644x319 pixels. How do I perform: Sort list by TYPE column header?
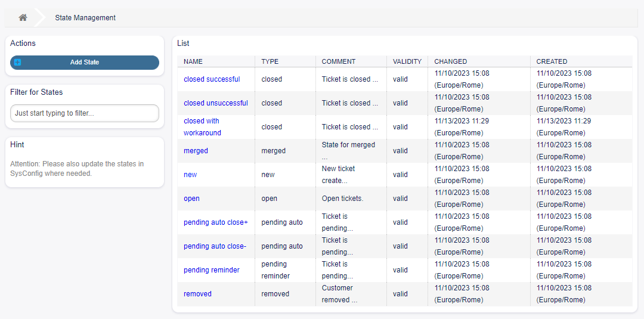pyautogui.click(x=270, y=61)
